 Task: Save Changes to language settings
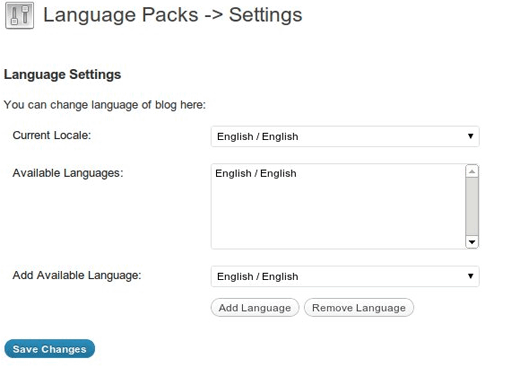tap(49, 349)
